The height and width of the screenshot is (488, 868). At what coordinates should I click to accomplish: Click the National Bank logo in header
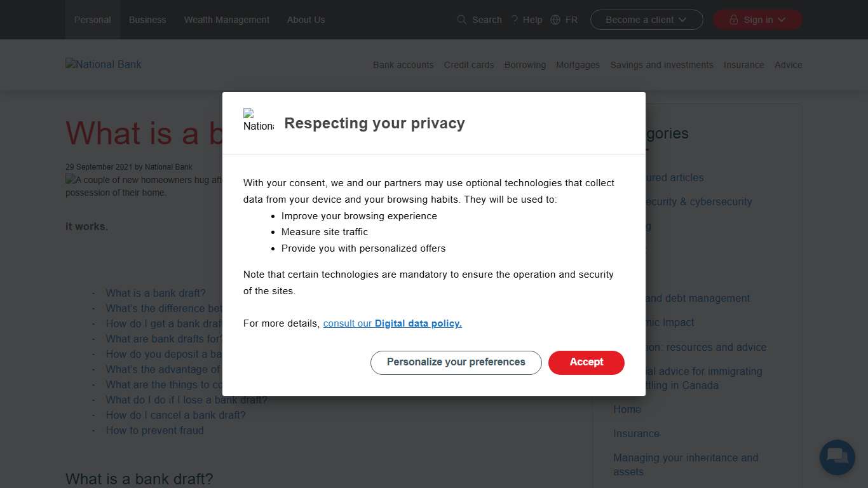point(104,64)
